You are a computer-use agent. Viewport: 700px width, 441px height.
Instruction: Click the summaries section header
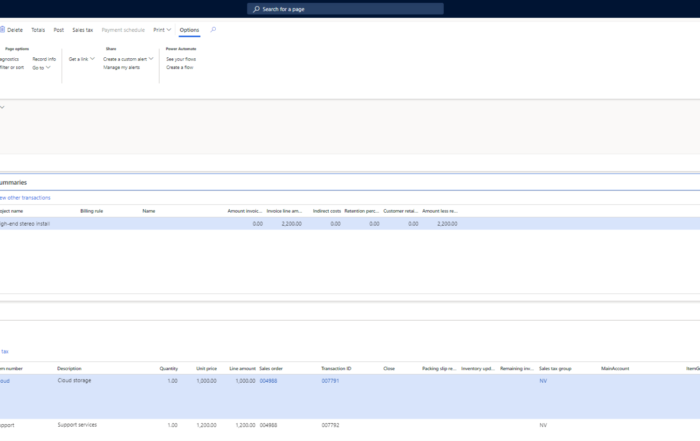coord(350,182)
